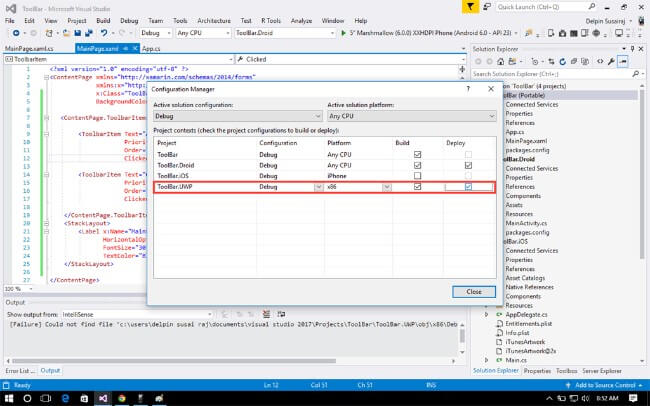Open the Analyze menu

[301, 20]
